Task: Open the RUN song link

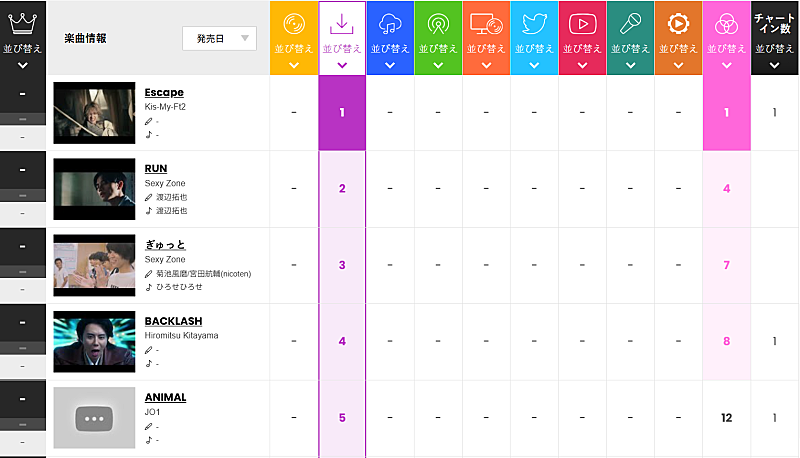Action: (x=156, y=169)
